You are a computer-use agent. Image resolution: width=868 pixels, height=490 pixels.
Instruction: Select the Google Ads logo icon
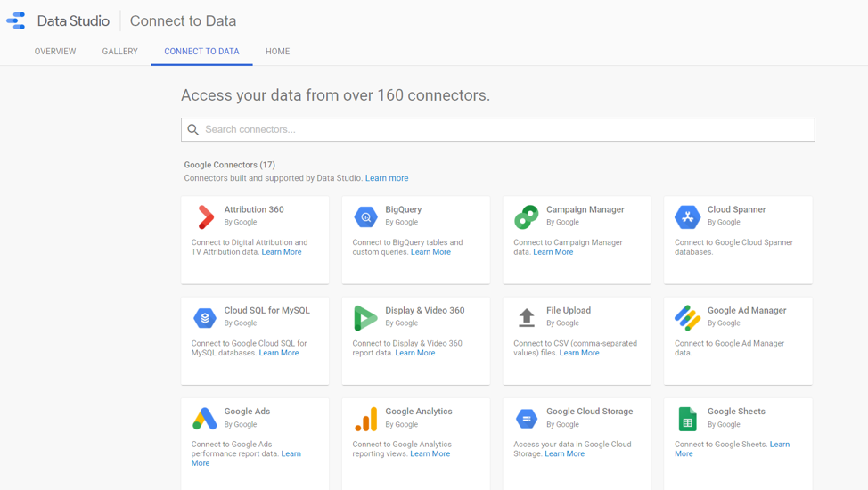[205, 419]
